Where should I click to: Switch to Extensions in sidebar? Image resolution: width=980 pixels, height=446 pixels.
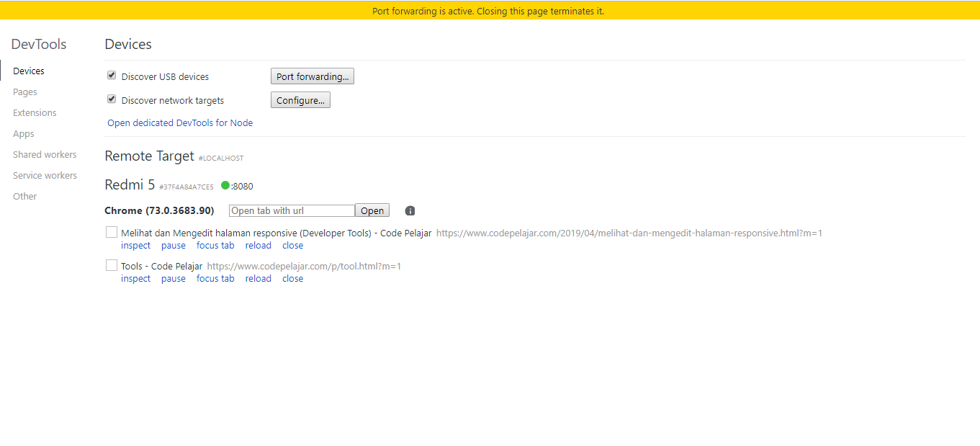[35, 112]
